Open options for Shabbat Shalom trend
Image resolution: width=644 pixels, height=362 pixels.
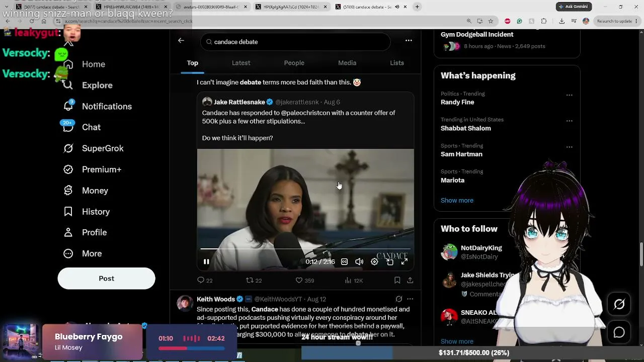click(569, 121)
